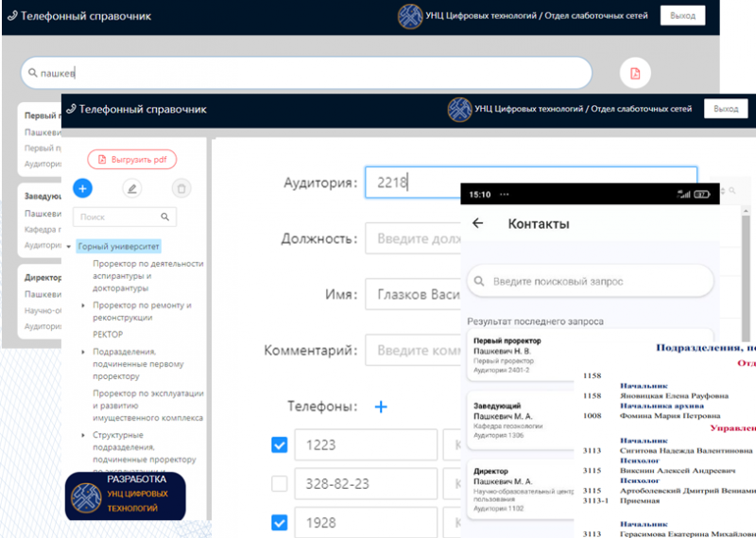Expand Подразделения, подчиненные первому проректору node

[x=84, y=351]
